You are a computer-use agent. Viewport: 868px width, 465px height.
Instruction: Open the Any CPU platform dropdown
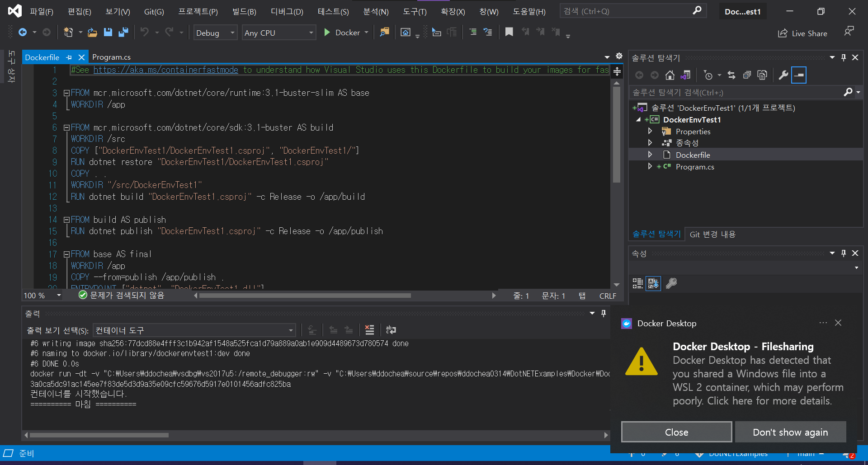point(278,33)
